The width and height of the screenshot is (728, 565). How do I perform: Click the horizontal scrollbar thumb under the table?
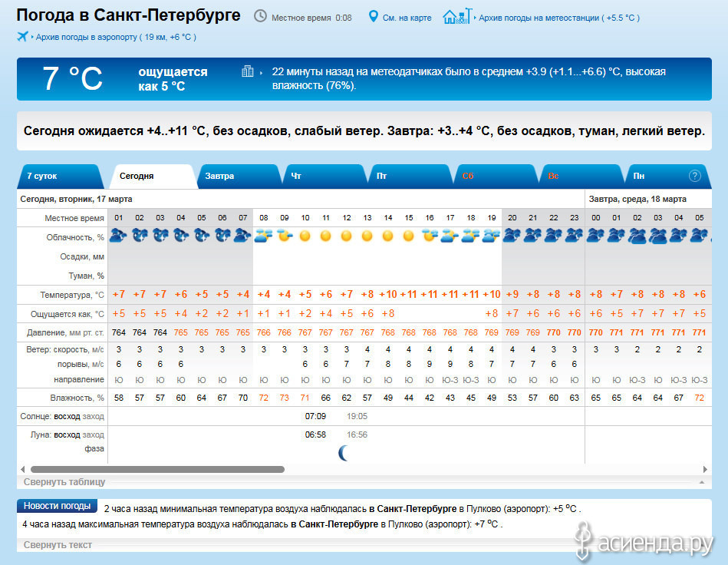click(157, 469)
